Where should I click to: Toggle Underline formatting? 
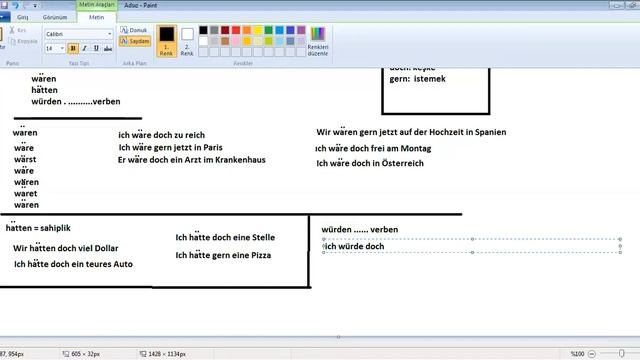click(96, 49)
